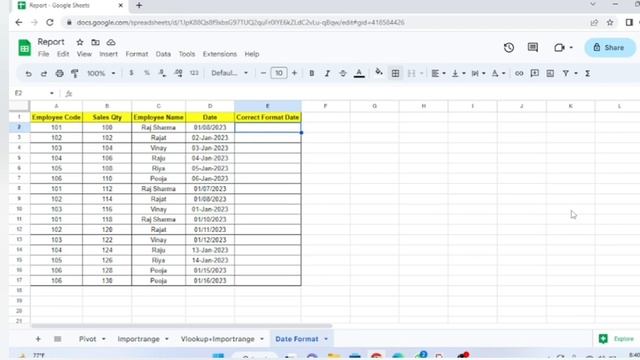Add a new sheet with plus
Image resolution: width=640 pixels, height=360 pixels.
point(38,339)
